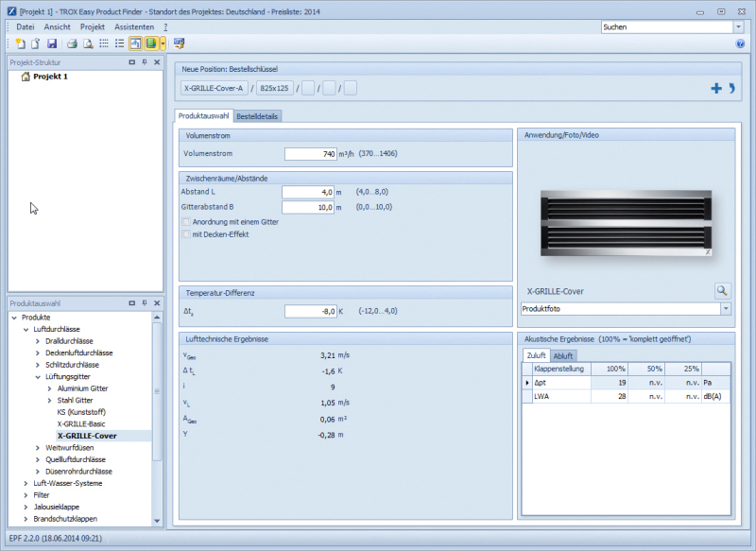
Task: Click the product tree scrollbar up arrow
Action: tap(157, 318)
